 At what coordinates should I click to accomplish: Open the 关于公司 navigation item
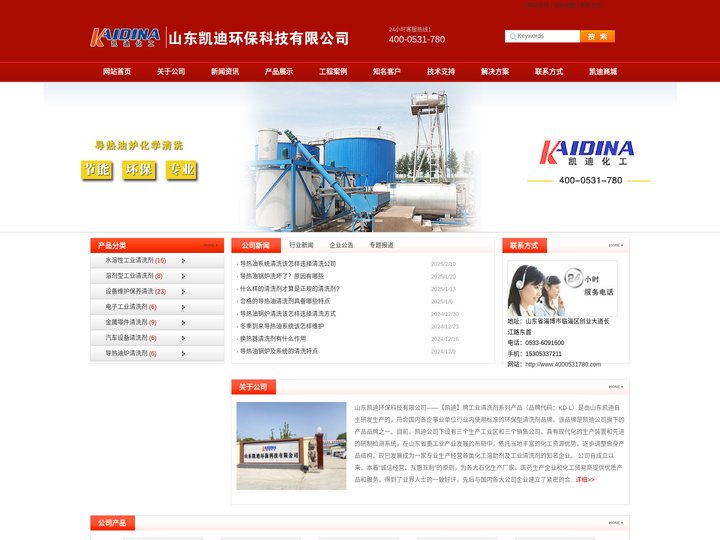pos(171,72)
